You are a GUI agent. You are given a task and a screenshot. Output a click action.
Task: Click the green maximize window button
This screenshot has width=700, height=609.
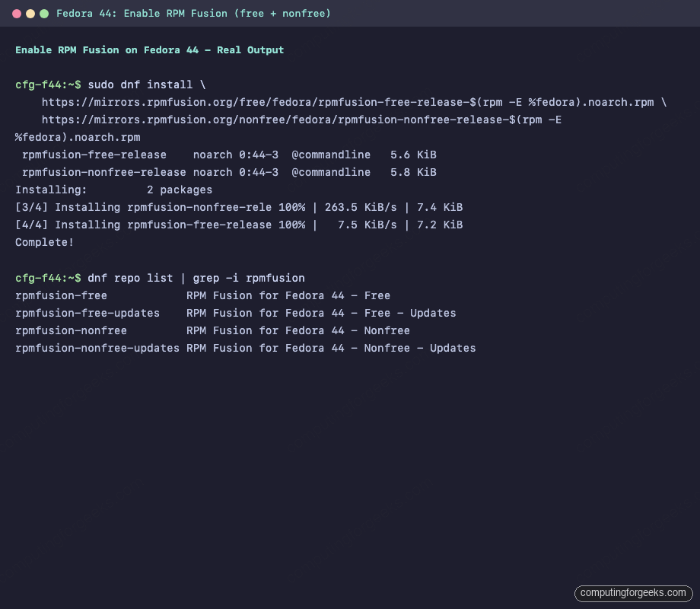point(44,14)
